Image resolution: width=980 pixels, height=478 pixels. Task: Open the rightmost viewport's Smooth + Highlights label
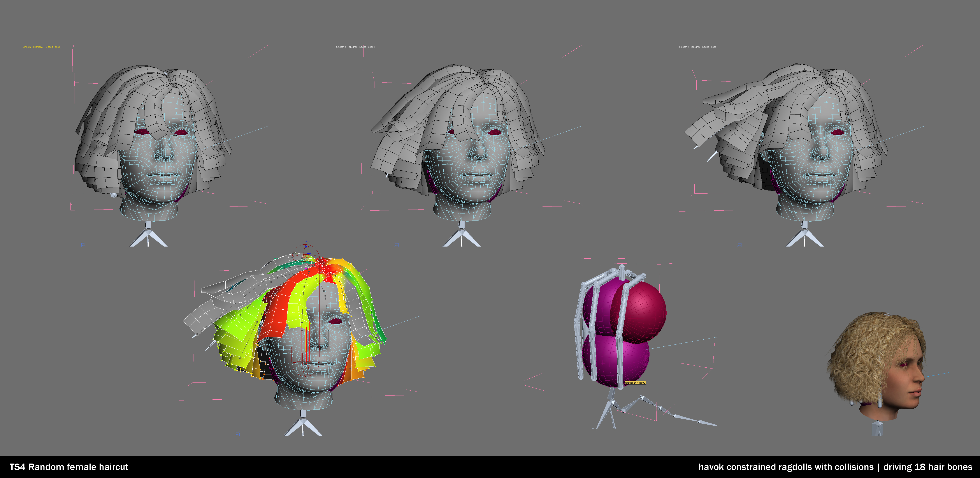point(698,47)
